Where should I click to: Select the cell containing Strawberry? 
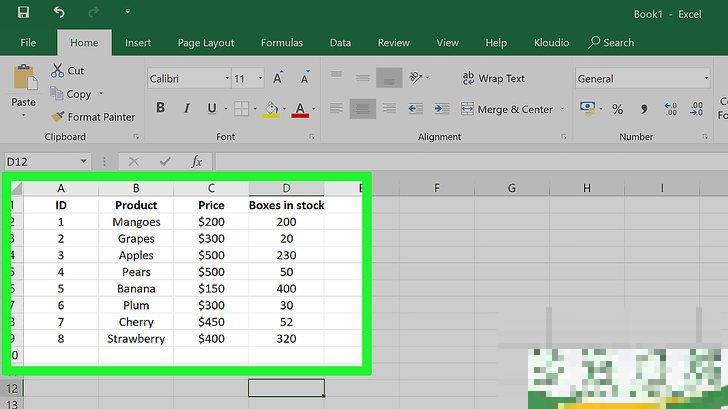[x=136, y=339]
